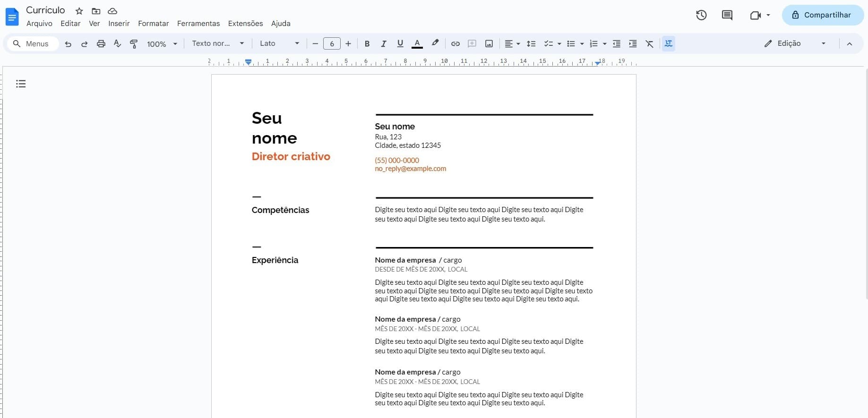Open the zoom 100% dropdown
The width and height of the screenshot is (868, 418).
[x=162, y=44]
